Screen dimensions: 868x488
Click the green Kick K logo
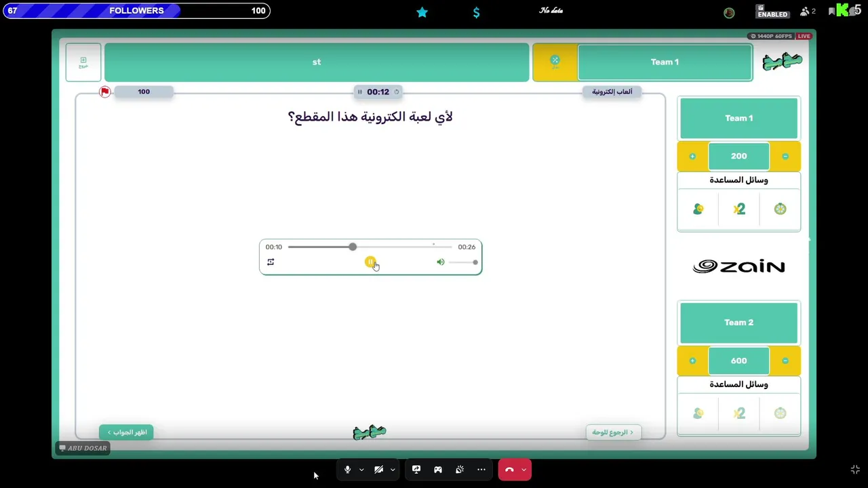(843, 10)
